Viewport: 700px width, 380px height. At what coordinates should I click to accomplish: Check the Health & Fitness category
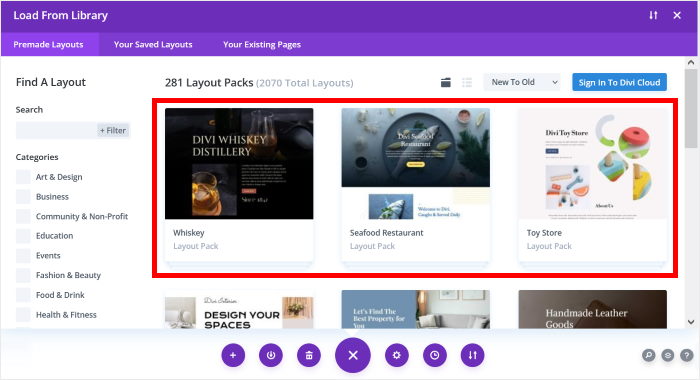[23, 314]
